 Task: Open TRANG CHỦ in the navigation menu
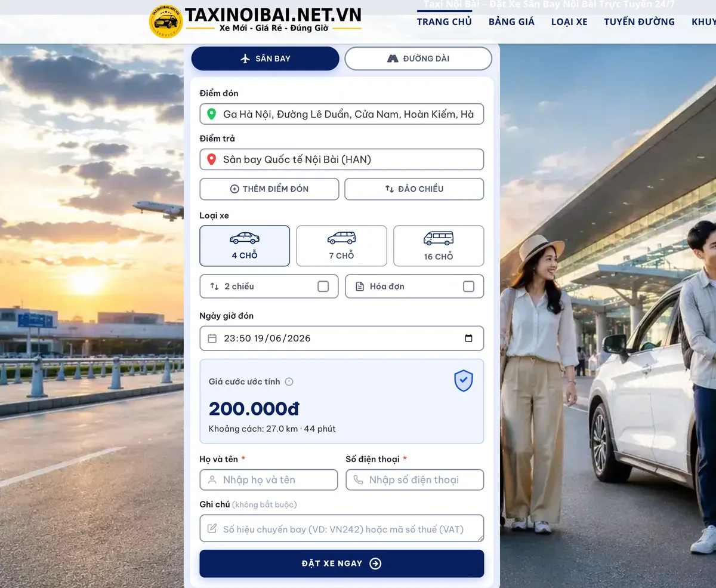445,21
